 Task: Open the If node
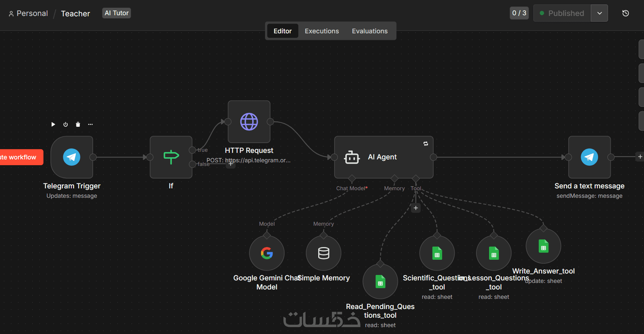coord(171,157)
